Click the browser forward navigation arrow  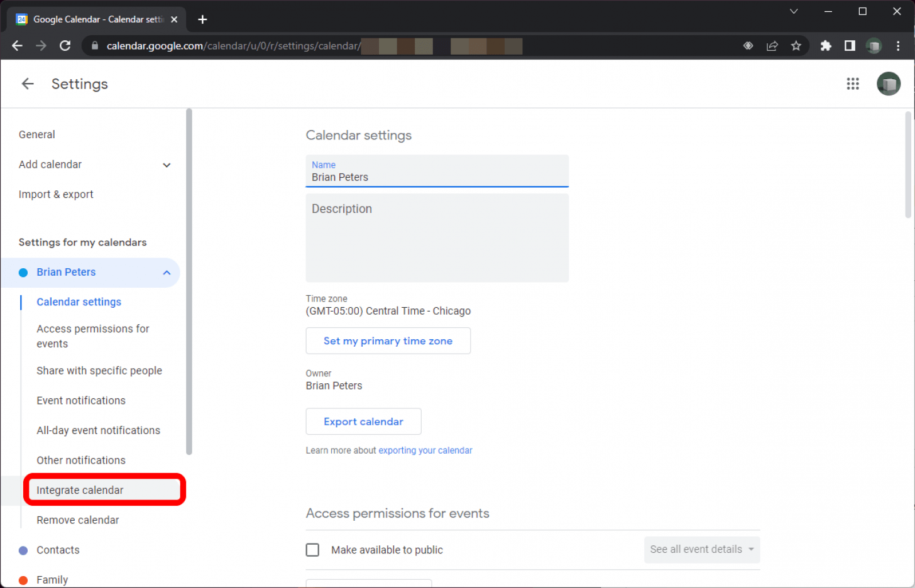point(41,46)
